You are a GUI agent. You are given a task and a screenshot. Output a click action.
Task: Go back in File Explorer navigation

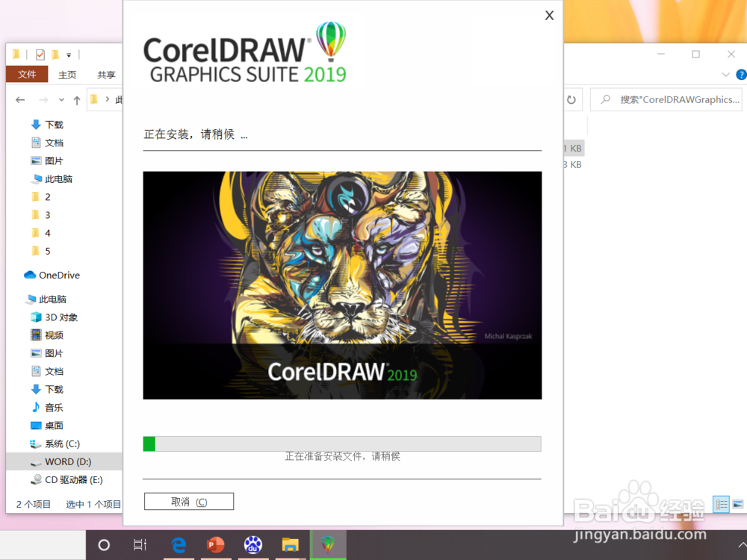[20, 100]
